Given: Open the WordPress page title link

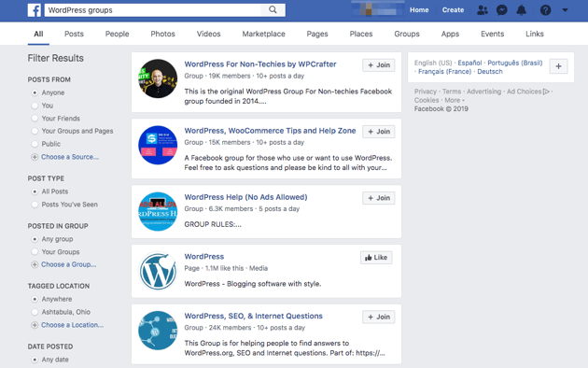Looking at the screenshot, I should [204, 257].
